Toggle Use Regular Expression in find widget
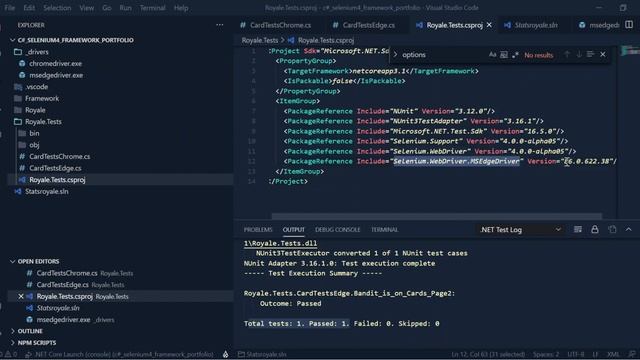This screenshot has width=640, height=360. tap(515, 55)
